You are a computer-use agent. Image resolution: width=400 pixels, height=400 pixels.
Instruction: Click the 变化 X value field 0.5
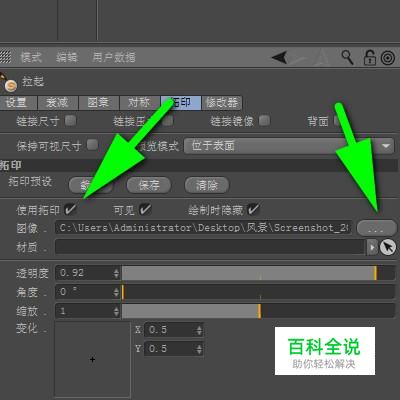[170, 330]
